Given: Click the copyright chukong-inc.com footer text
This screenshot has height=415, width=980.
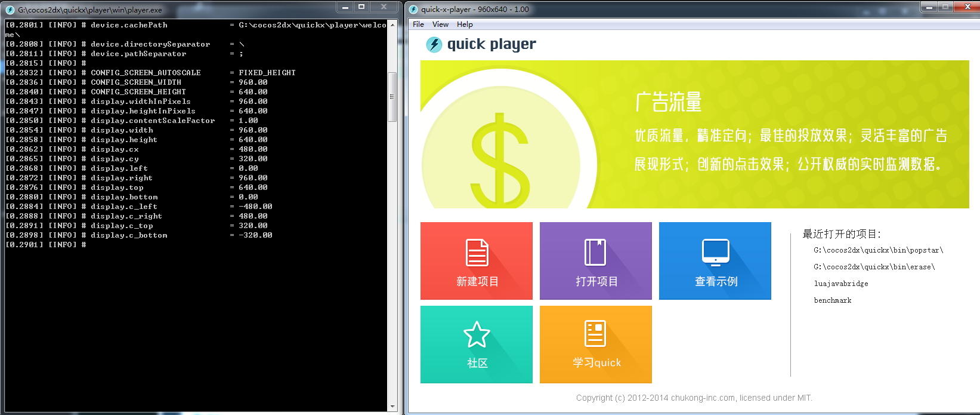Looking at the screenshot, I should click(x=694, y=398).
